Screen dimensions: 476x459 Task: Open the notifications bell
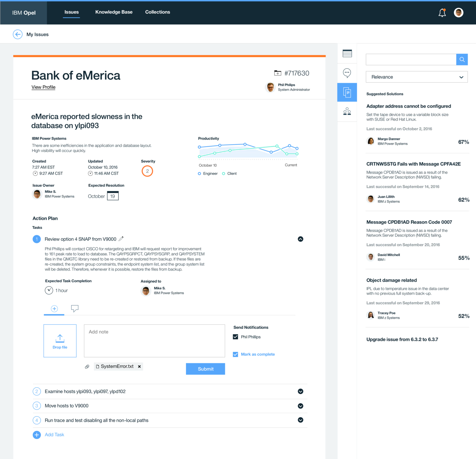(442, 13)
